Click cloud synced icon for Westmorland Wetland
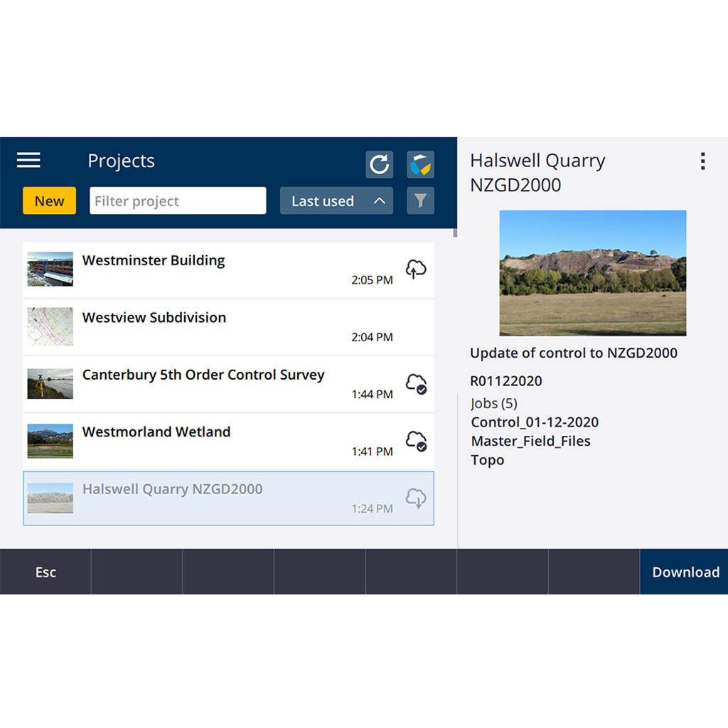 (x=416, y=441)
